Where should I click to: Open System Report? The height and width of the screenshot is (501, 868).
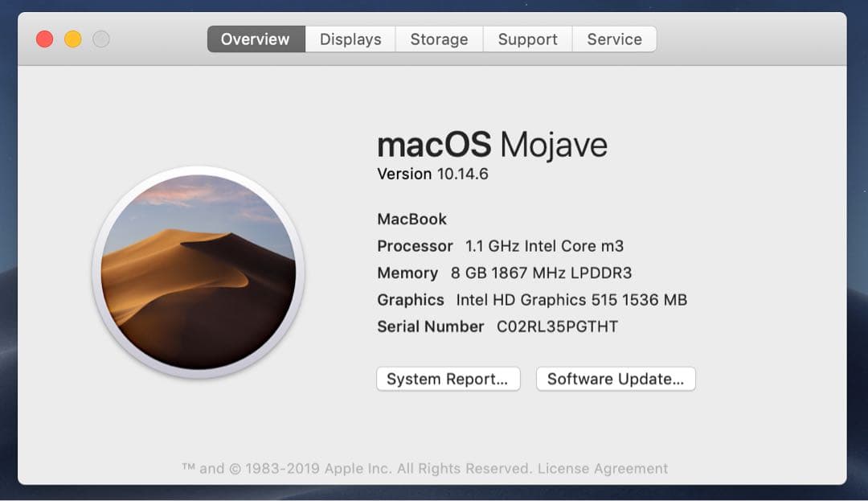tap(448, 378)
